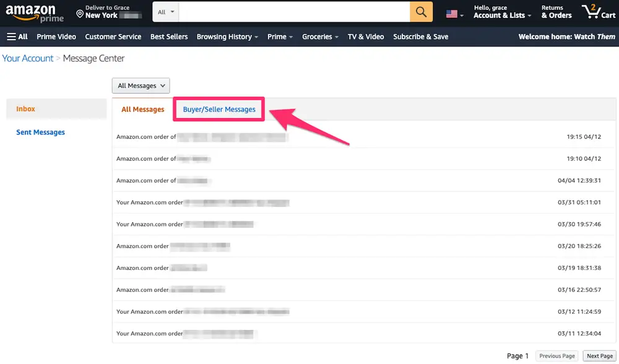Expand the Prime navigation menu
This screenshot has width=619, height=364.
pyautogui.click(x=280, y=37)
